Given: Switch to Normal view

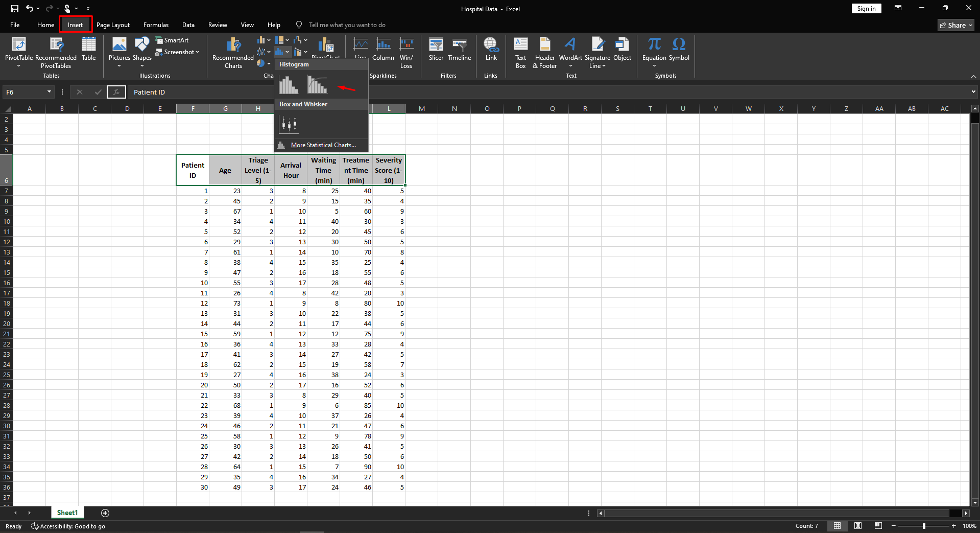Looking at the screenshot, I should click(x=837, y=526).
